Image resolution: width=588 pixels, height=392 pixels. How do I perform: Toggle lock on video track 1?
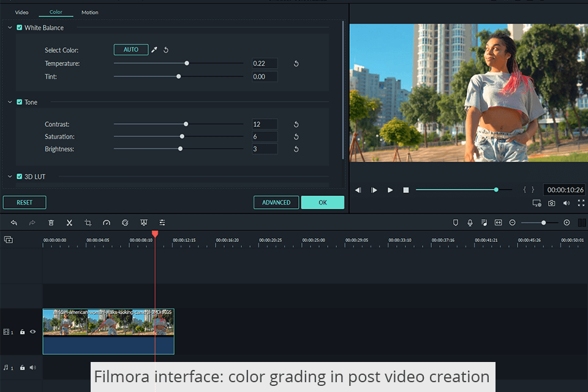point(22,332)
